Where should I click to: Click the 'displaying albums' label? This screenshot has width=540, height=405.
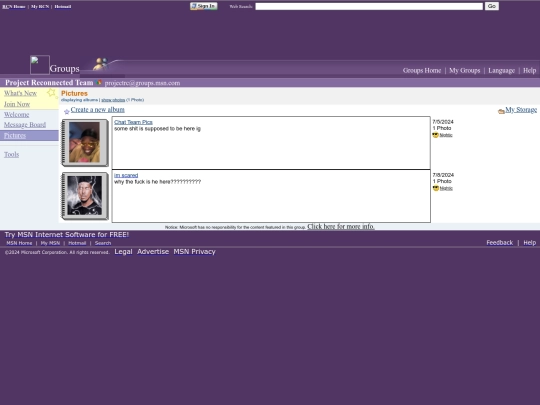[x=80, y=100]
